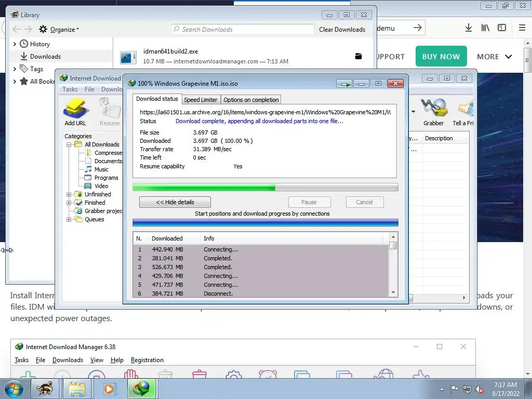Expand the Unfinished category
532x399 pixels.
tap(69, 194)
